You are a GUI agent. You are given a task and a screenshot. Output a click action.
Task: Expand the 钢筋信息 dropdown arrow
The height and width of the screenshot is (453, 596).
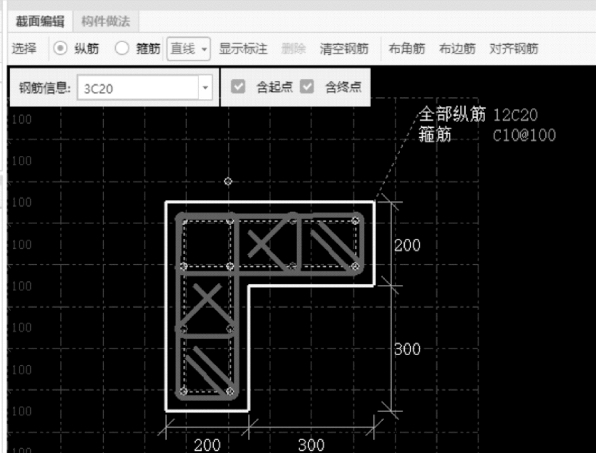(x=205, y=88)
